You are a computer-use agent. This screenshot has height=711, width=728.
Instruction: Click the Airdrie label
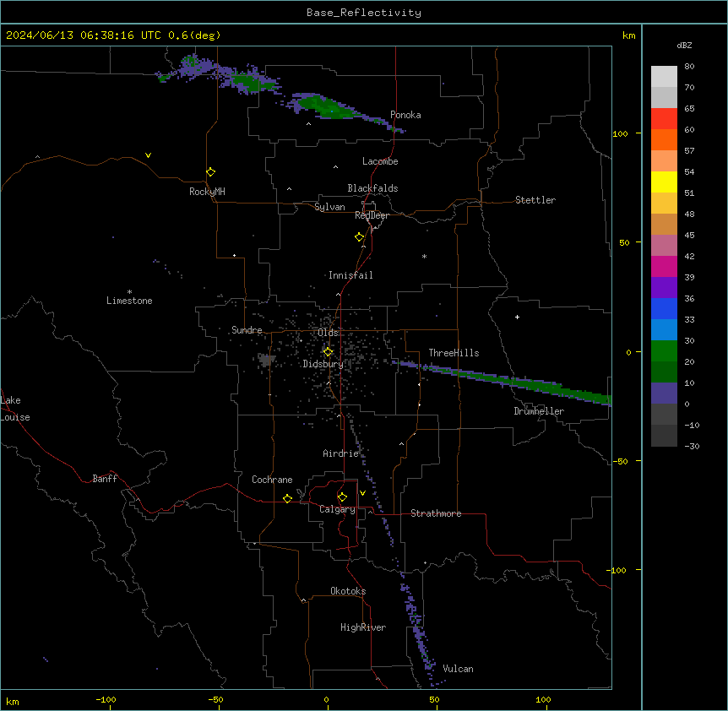341,453
